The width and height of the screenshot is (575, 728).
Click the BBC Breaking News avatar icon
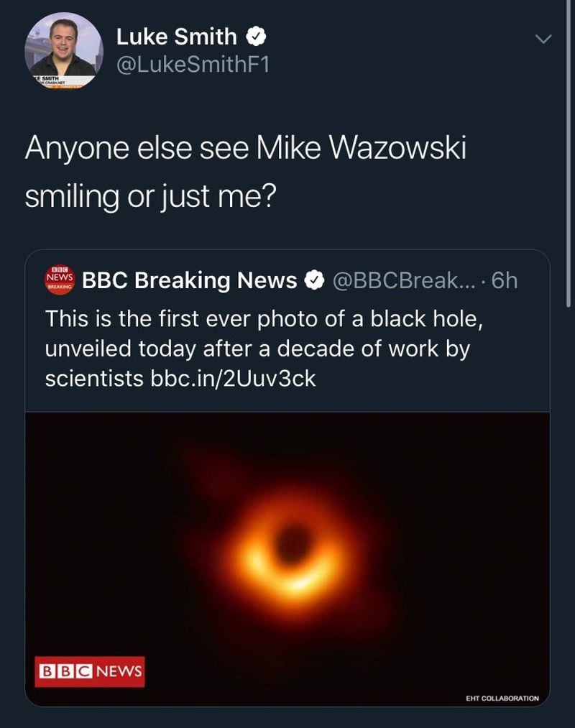pyautogui.click(x=60, y=280)
